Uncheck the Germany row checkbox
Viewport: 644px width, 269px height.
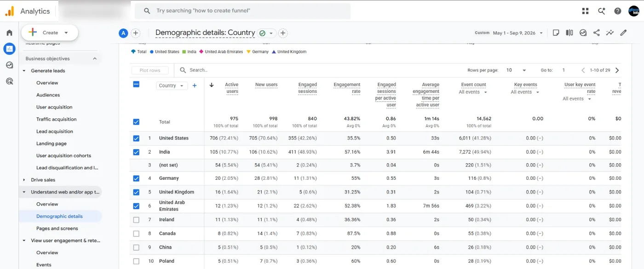click(x=136, y=178)
